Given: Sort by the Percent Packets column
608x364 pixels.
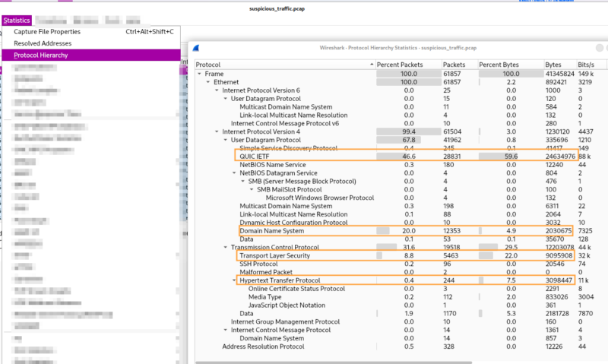Looking at the screenshot, I should [x=401, y=65].
